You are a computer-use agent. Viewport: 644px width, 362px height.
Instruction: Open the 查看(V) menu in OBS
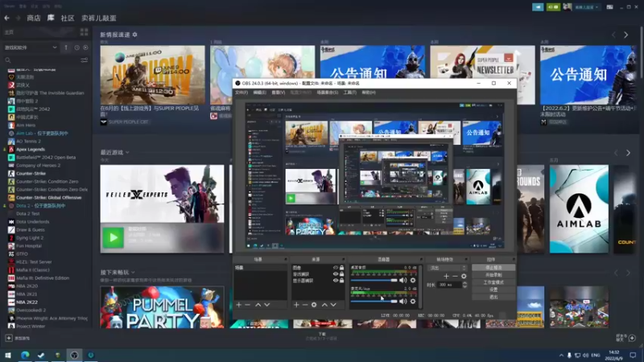(x=278, y=93)
